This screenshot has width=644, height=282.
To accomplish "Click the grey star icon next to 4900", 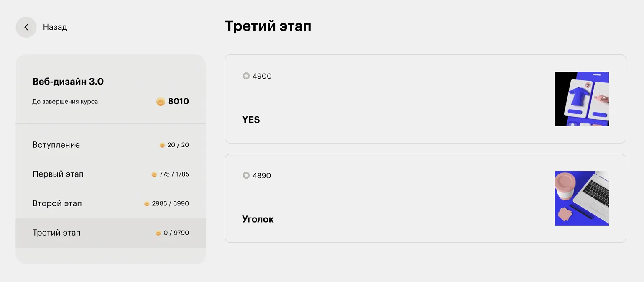I will 246,76.
